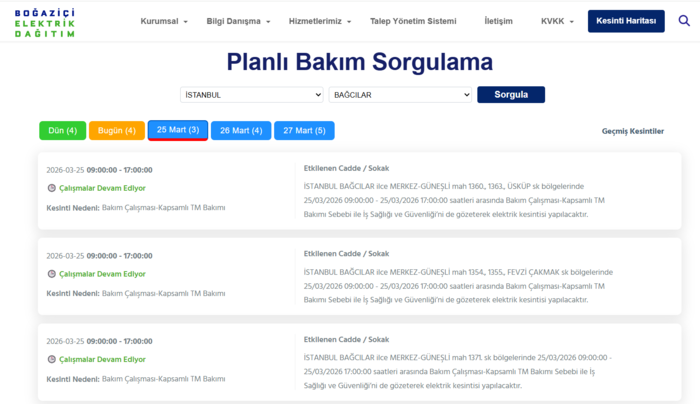Viewport: 700px width, 404px height.
Task: Select the 26 Mart (4) tab
Action: pyautogui.click(x=241, y=130)
